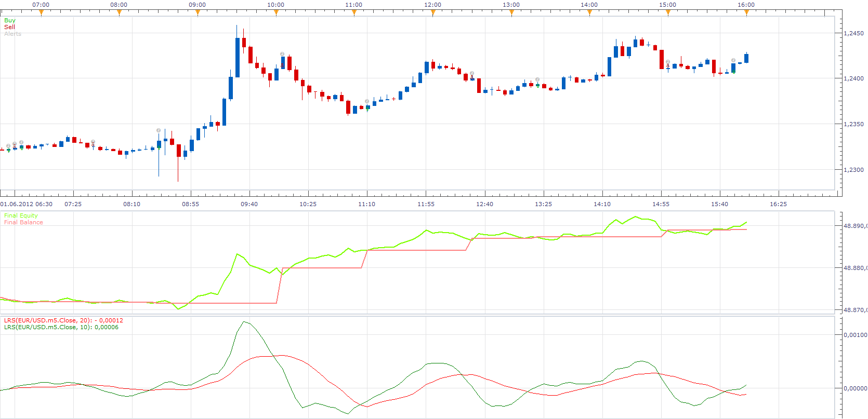Click the green buy arrow at 08:30 candle
This screenshot has height=419, width=868.
pyautogui.click(x=159, y=148)
